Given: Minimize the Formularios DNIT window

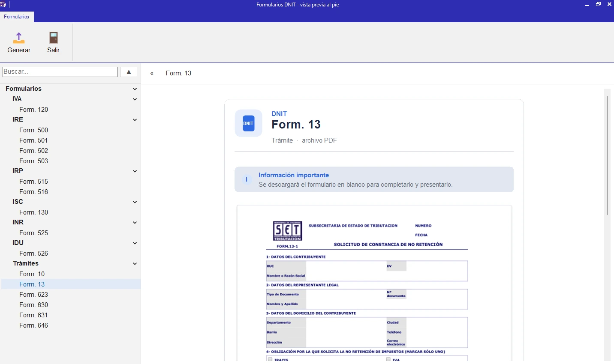Looking at the screenshot, I should click(x=587, y=5).
